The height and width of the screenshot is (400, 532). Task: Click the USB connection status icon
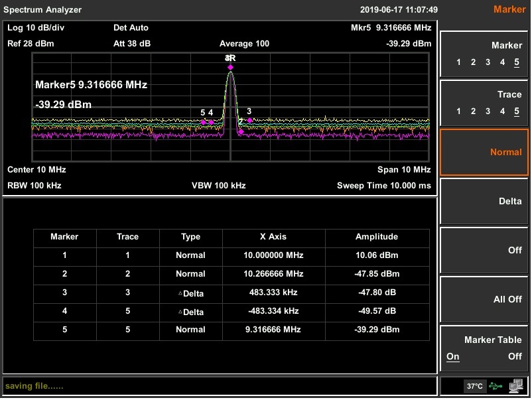tap(496, 386)
